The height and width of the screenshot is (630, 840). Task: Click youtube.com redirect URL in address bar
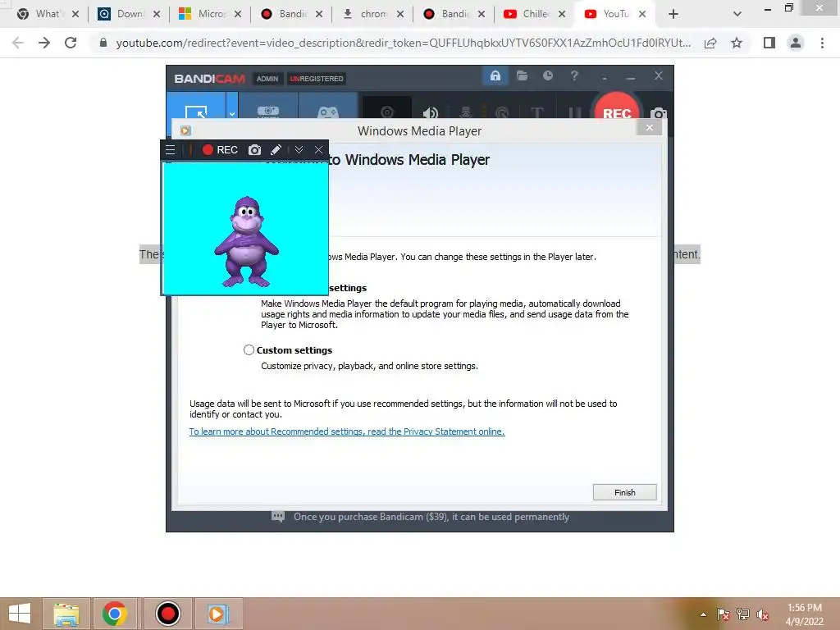[404, 43]
